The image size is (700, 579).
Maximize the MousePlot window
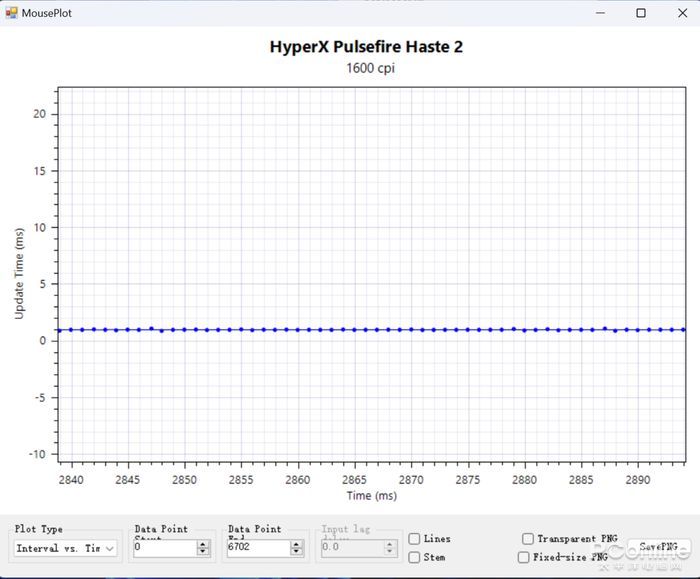coord(641,13)
